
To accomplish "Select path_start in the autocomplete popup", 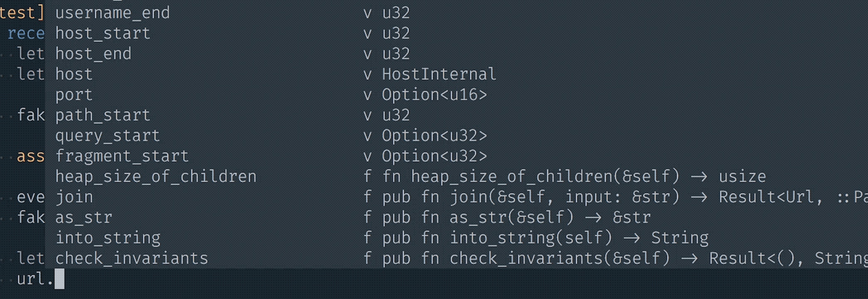I will [103, 115].
